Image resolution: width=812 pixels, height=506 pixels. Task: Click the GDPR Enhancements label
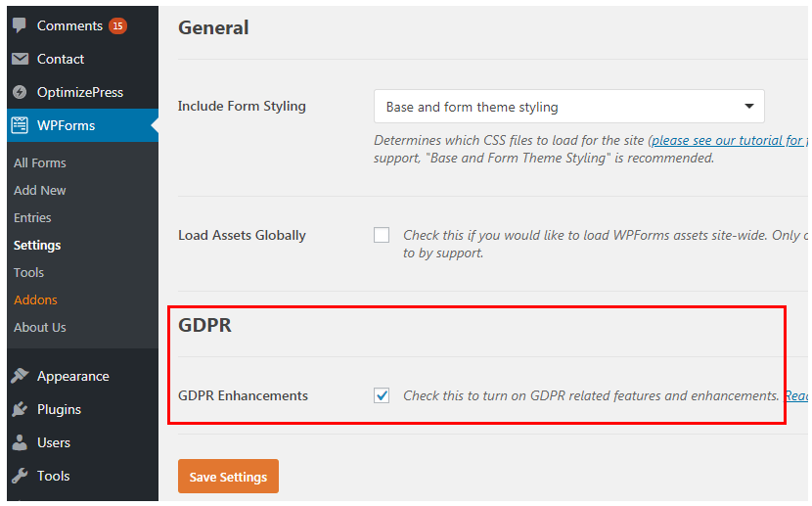[x=243, y=395]
